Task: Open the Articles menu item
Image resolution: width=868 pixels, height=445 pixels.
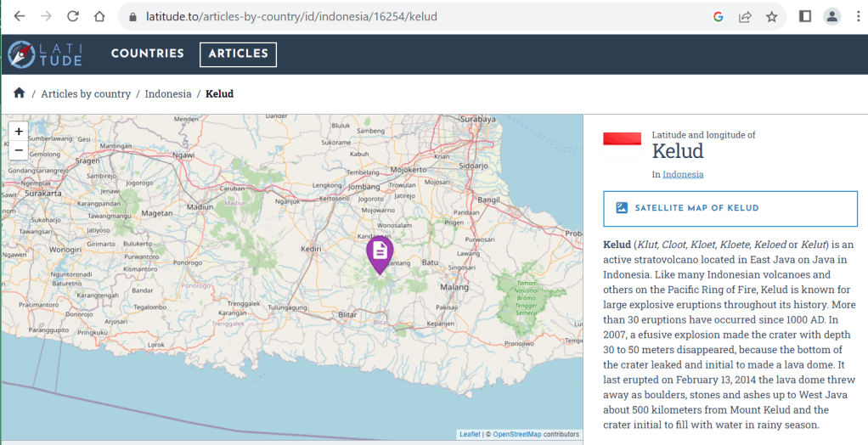Action: (238, 54)
